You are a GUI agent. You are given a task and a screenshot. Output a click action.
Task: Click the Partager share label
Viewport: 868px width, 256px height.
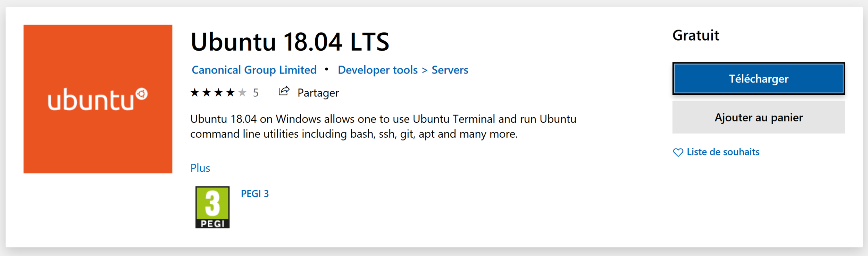(318, 93)
